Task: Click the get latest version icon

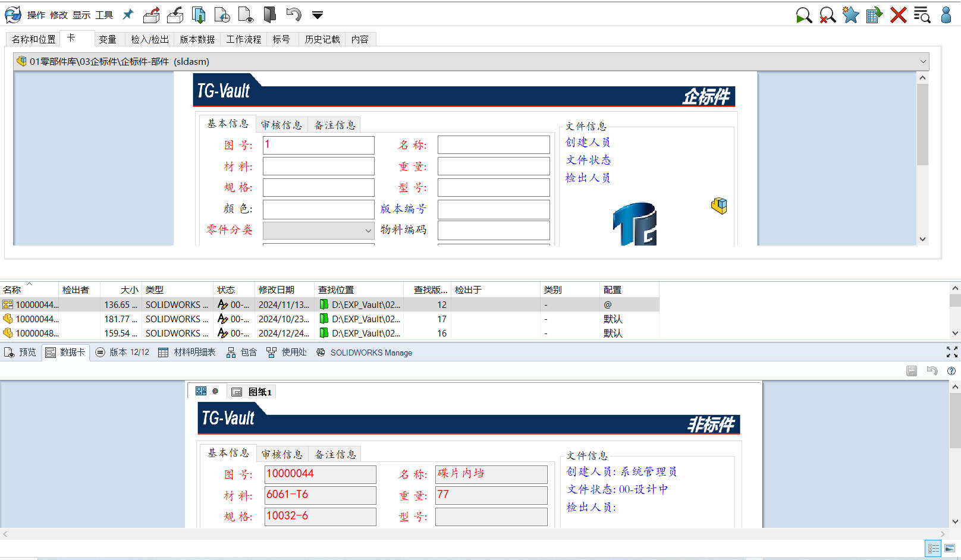Action: [199, 15]
